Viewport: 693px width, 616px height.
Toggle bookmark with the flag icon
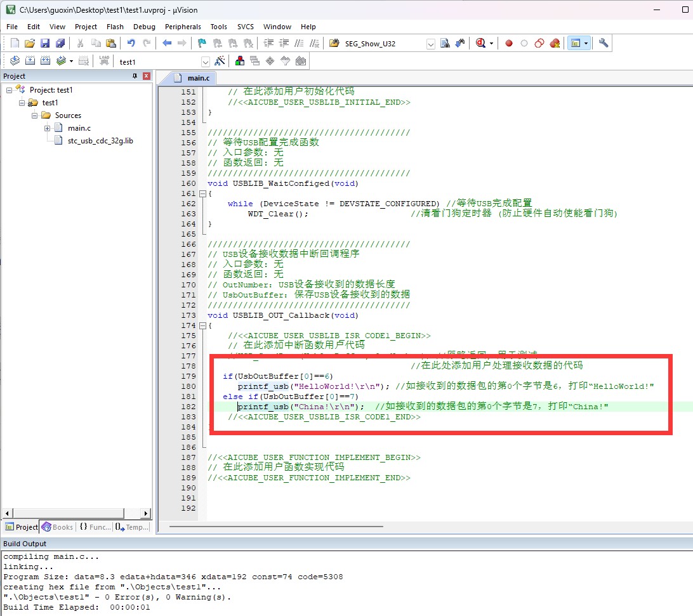202,43
